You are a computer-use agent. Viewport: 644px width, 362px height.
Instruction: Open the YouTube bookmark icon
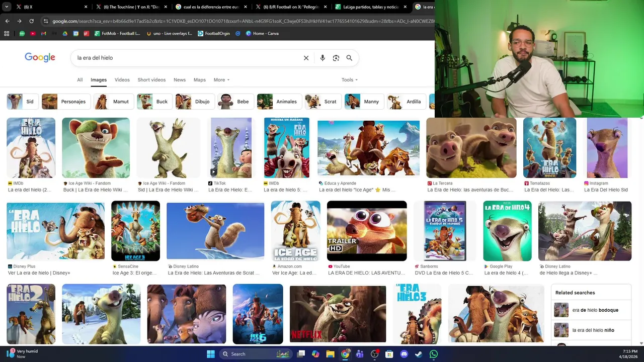[x=33, y=34]
